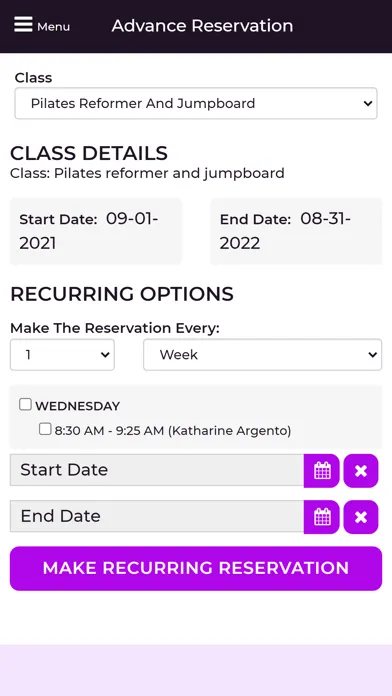The height and width of the screenshot is (696, 392).
Task: Click the Advance Reservation header title
Action: pos(202,26)
